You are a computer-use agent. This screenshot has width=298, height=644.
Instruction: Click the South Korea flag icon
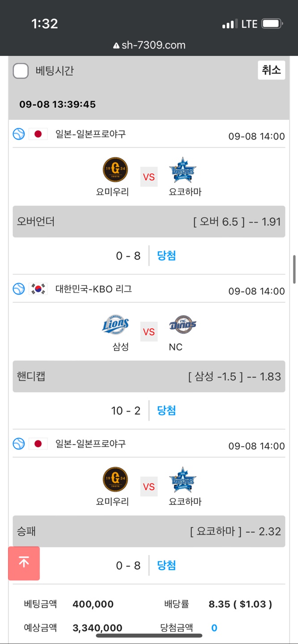click(x=38, y=289)
